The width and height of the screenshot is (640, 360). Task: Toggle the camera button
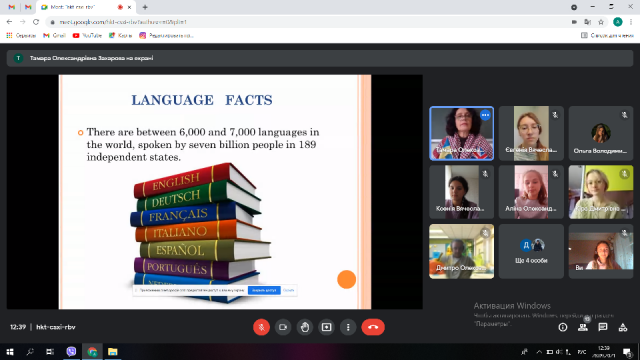pos(283,327)
